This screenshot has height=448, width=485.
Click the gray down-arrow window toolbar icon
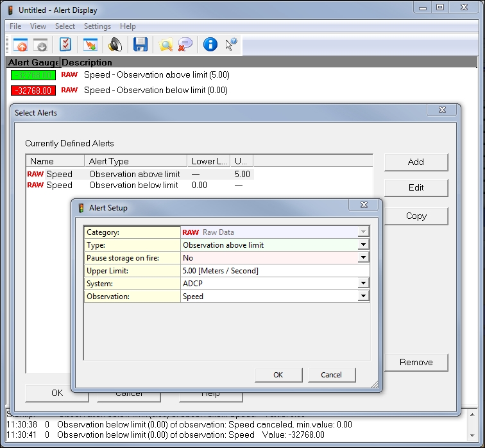[x=40, y=45]
